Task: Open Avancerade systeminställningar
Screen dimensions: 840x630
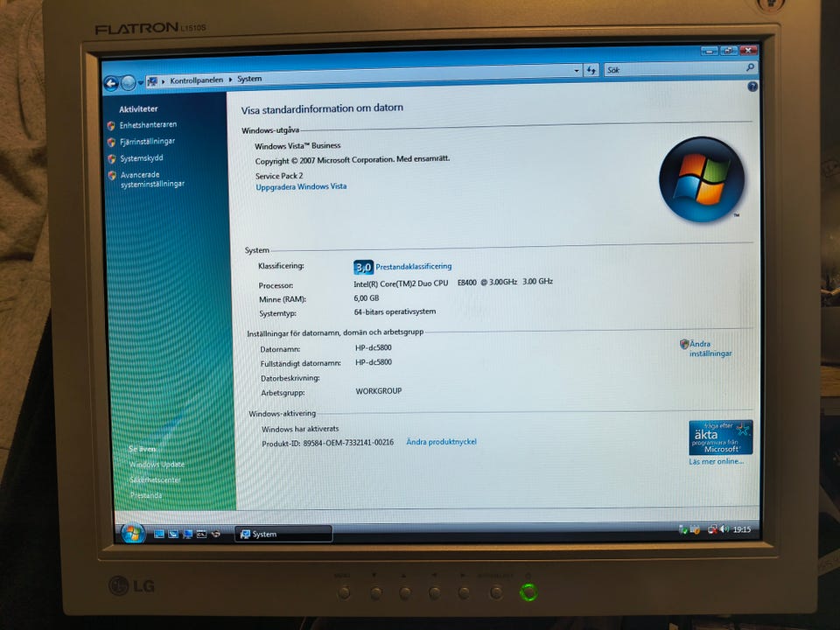Action: pos(152,179)
